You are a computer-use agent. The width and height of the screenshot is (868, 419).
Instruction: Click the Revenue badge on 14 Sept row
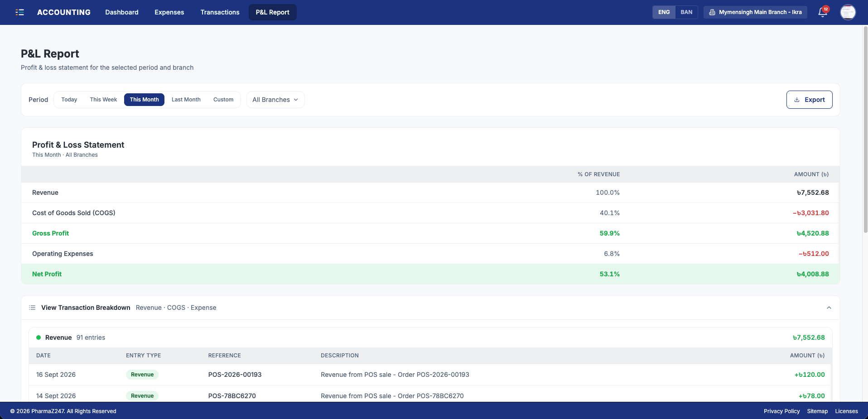click(142, 396)
